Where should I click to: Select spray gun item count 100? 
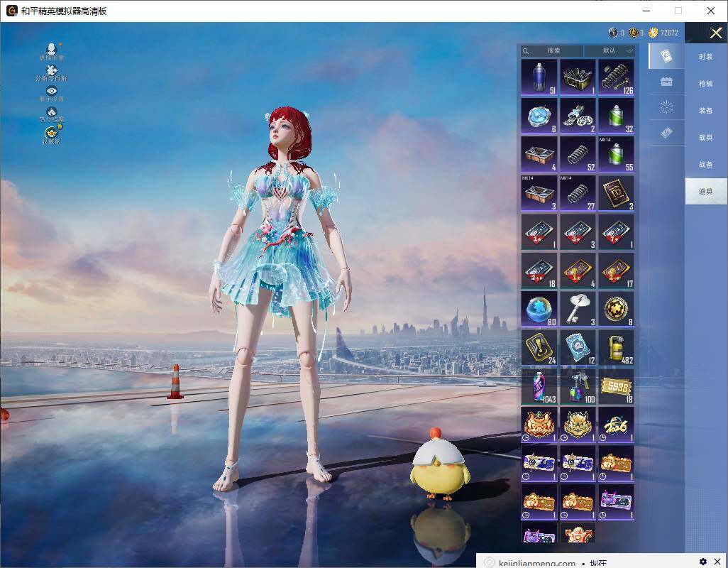pyautogui.click(x=578, y=386)
